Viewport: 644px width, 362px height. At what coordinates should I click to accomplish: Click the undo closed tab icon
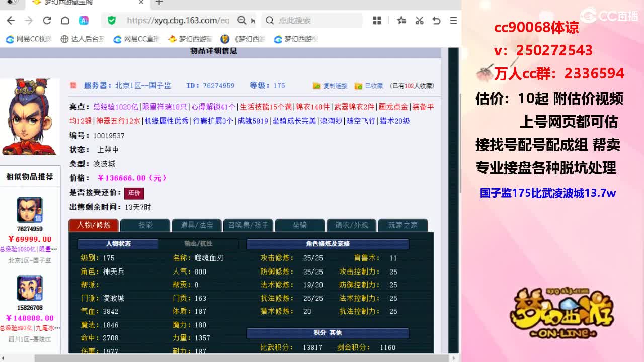(436, 21)
